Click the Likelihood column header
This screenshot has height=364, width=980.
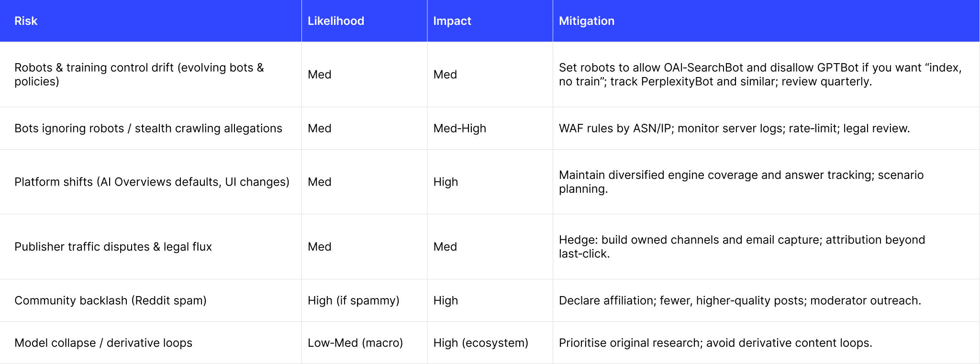point(335,21)
